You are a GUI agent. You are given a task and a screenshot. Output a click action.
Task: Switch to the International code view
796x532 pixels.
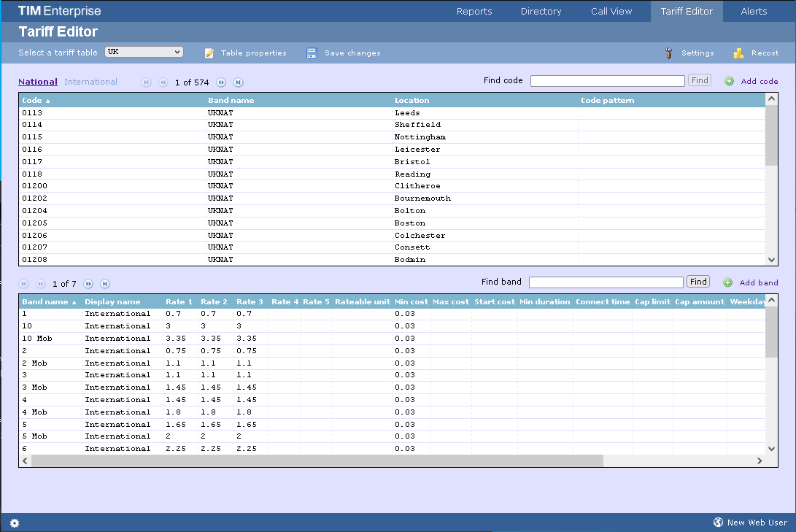click(90, 81)
